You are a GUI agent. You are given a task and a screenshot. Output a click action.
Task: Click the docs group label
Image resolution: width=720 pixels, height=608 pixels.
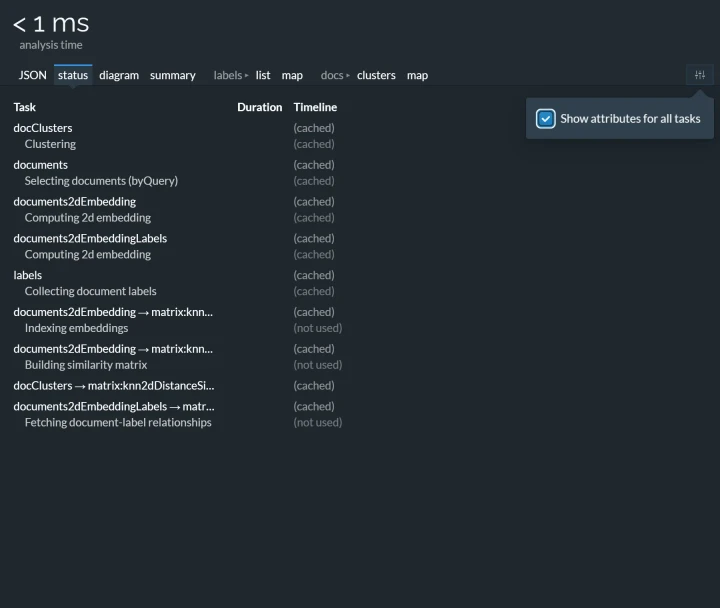pos(332,75)
